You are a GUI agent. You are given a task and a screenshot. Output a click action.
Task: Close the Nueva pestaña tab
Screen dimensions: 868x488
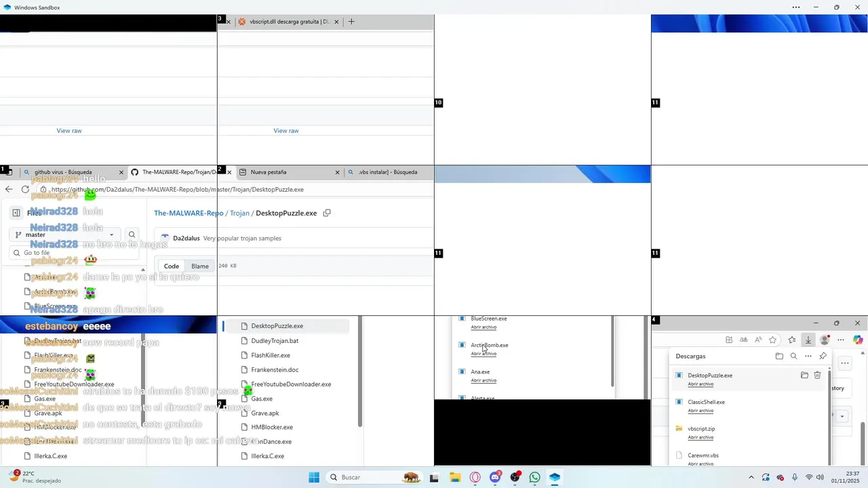tap(337, 172)
